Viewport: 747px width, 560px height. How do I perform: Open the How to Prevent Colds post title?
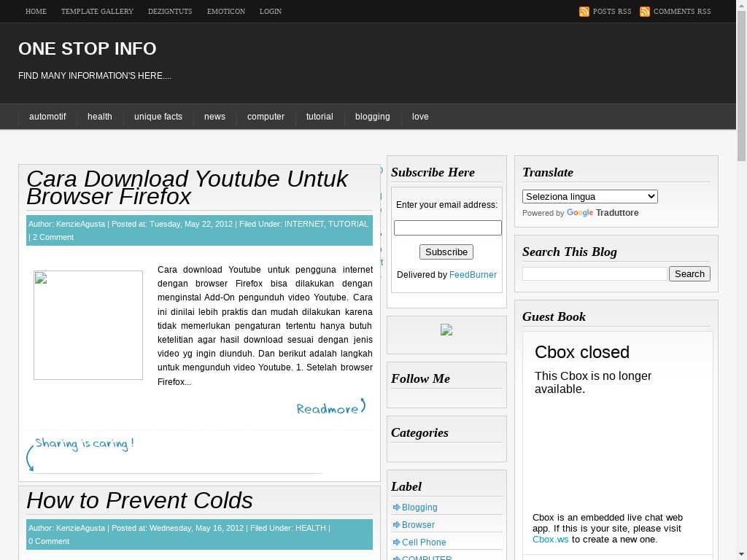[139, 500]
